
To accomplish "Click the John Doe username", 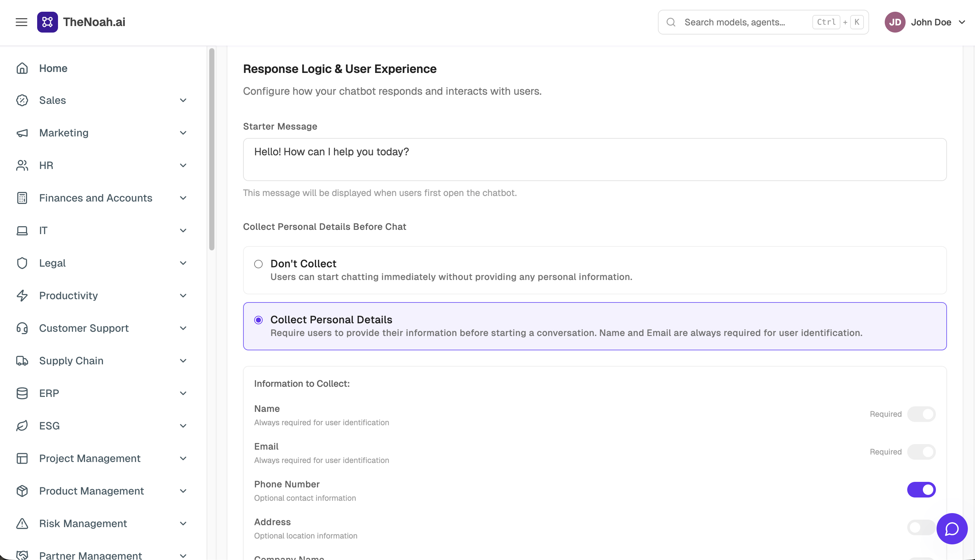I will pyautogui.click(x=931, y=22).
